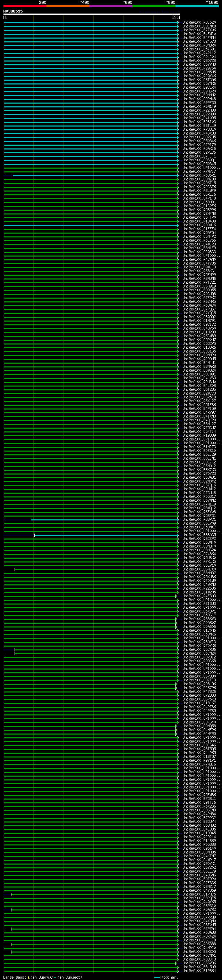Select the UniRef100_A9PH48 label
Image resolution: width=222 pixels, height=980 pixels.
click(x=199, y=99)
